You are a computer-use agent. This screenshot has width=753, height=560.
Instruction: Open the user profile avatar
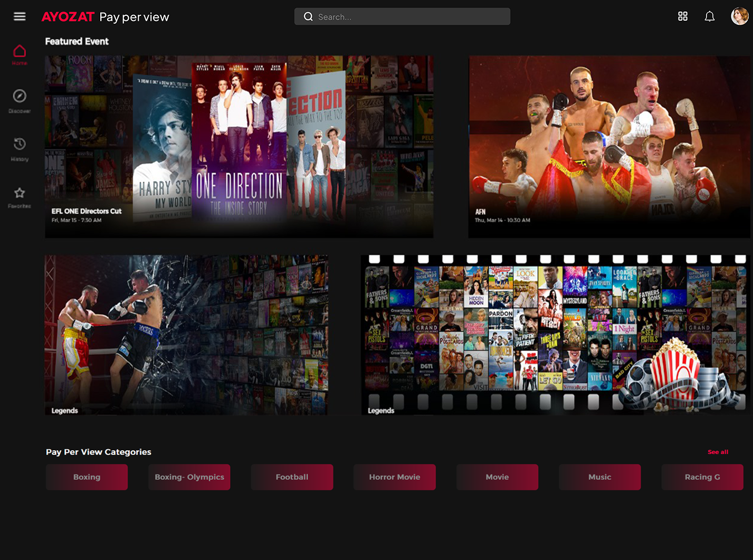tap(740, 16)
